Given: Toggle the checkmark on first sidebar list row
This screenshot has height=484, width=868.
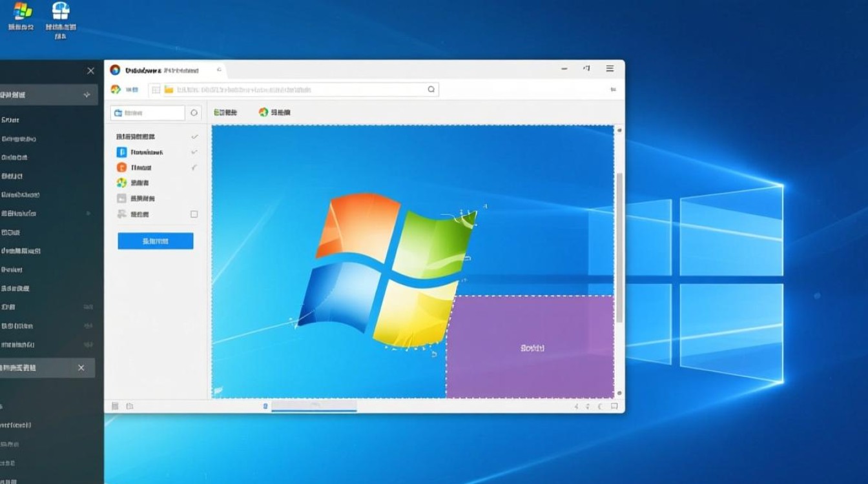Looking at the screenshot, I should (194, 137).
